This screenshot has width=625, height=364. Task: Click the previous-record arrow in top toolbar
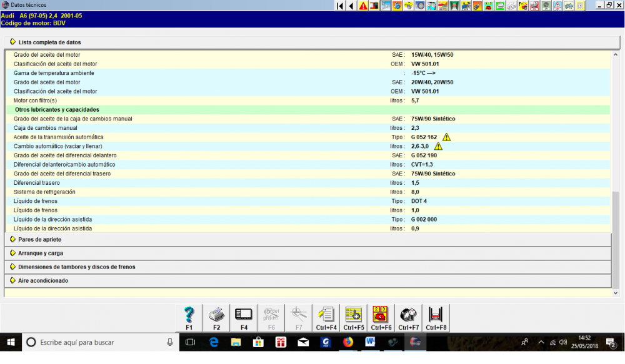351,6
